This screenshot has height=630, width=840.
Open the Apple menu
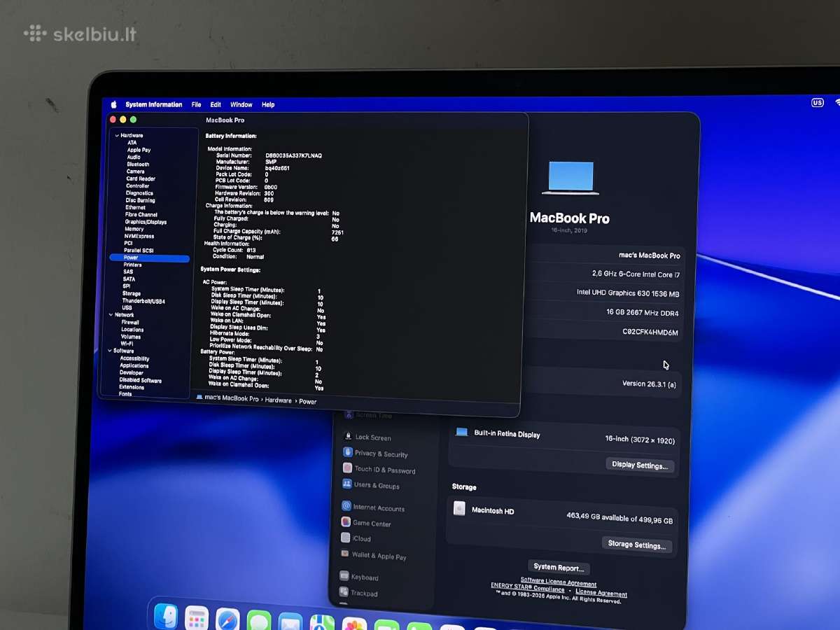[x=113, y=104]
